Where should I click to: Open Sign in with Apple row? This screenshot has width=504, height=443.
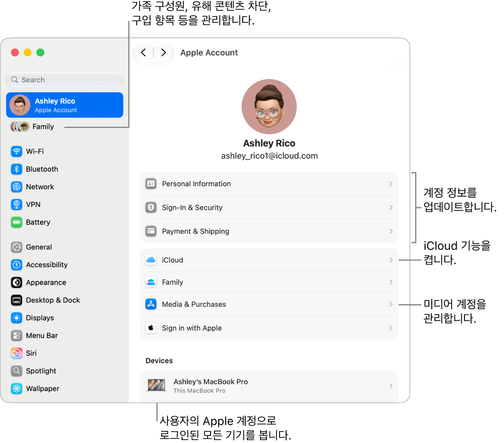tap(269, 328)
